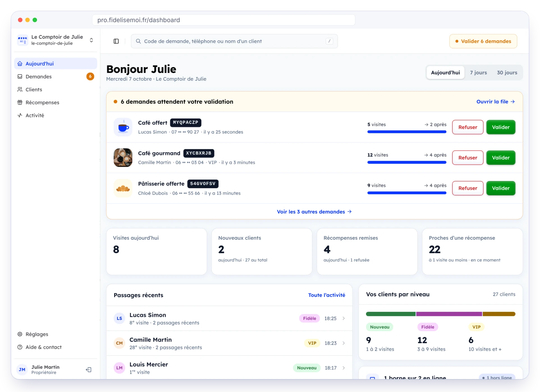This screenshot has height=392, width=540.
Task: Switch to the 7 jours tab
Action: click(x=479, y=73)
